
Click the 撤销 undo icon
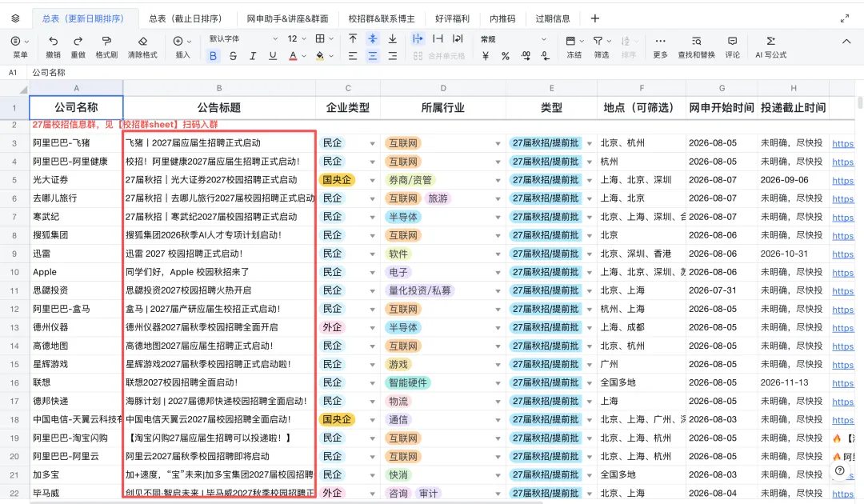[x=54, y=41]
